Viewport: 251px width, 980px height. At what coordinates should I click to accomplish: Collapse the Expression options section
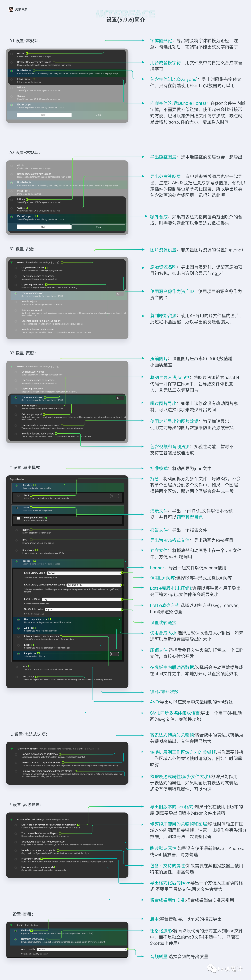pyautogui.click(x=12, y=749)
